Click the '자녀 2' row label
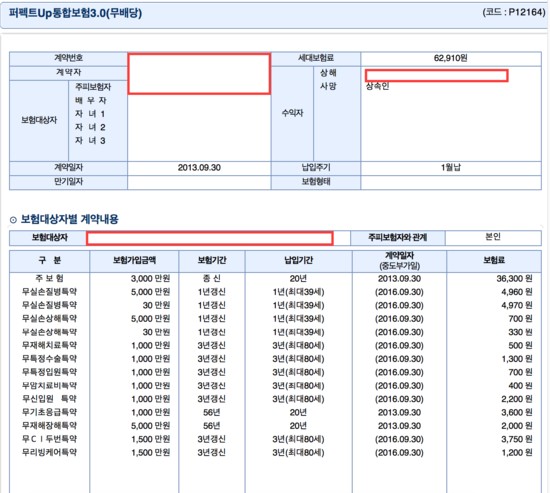This screenshot has height=493, width=550. [90, 127]
